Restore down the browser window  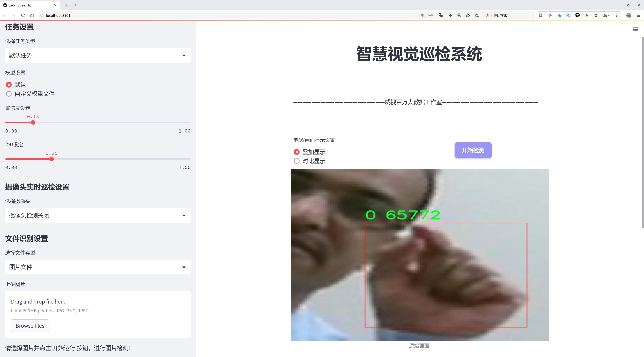[x=628, y=5]
